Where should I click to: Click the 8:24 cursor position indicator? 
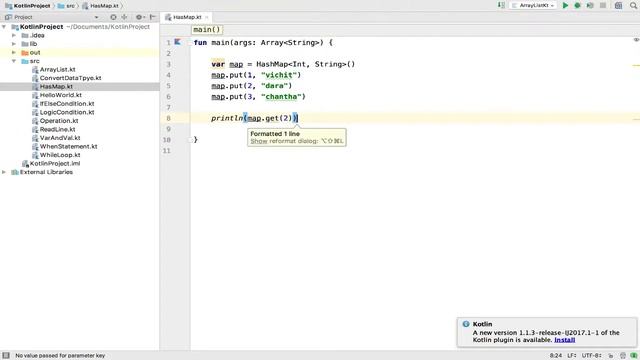[556, 356]
